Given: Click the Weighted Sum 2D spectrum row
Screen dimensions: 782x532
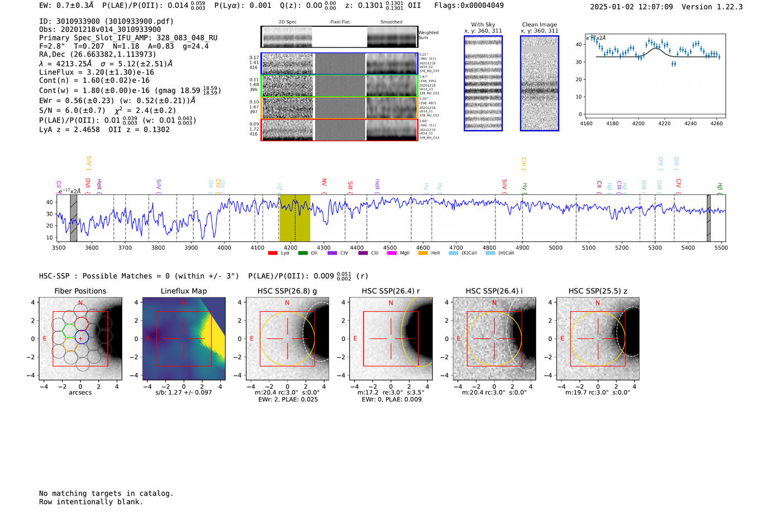Looking at the screenshot, I should pyautogui.click(x=339, y=37).
